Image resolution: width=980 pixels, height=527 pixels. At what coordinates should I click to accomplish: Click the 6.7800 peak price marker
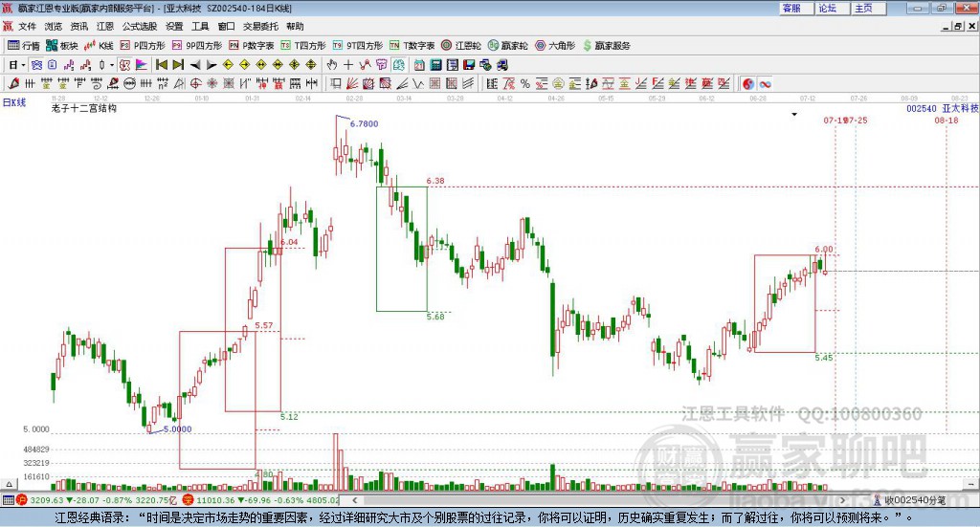(364, 124)
